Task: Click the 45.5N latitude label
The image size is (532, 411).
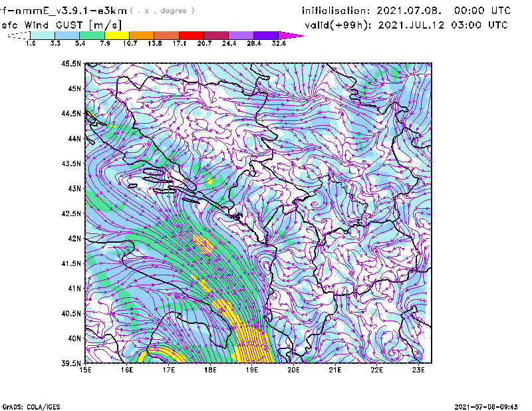Action: coord(71,63)
